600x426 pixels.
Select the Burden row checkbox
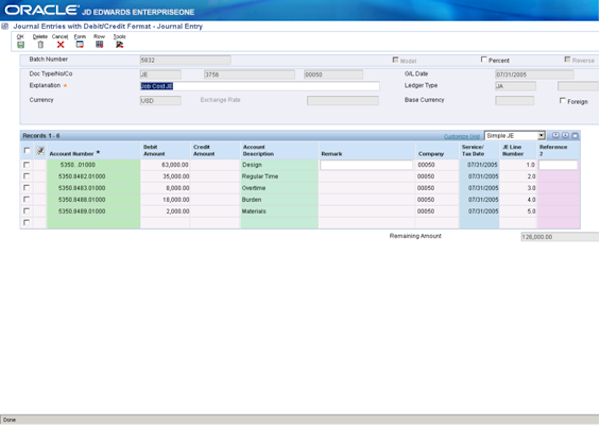click(x=26, y=199)
